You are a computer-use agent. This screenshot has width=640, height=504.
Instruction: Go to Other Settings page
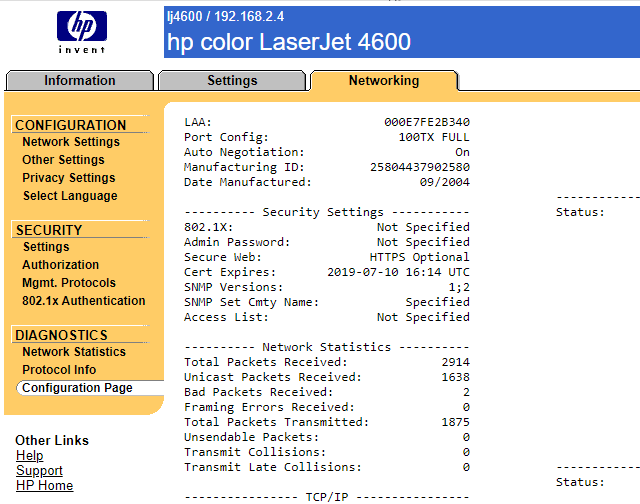63,160
